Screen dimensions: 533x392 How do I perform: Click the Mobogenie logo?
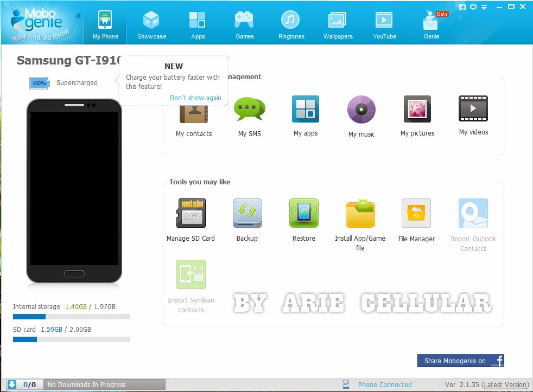point(42,24)
